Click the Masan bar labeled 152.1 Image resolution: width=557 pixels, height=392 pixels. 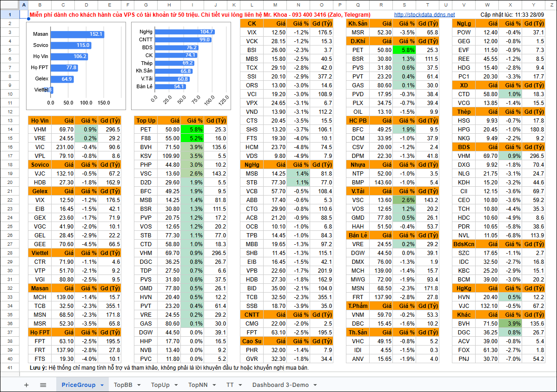tap(77, 34)
